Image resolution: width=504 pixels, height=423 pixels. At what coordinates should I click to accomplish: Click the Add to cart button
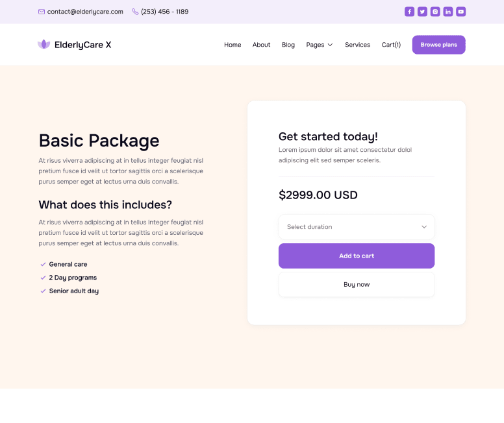(x=357, y=256)
